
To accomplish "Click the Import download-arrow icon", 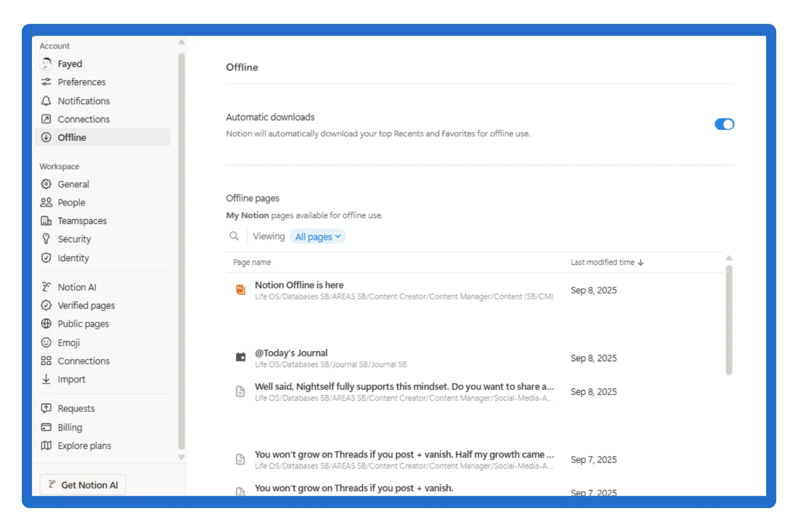I will [x=46, y=379].
